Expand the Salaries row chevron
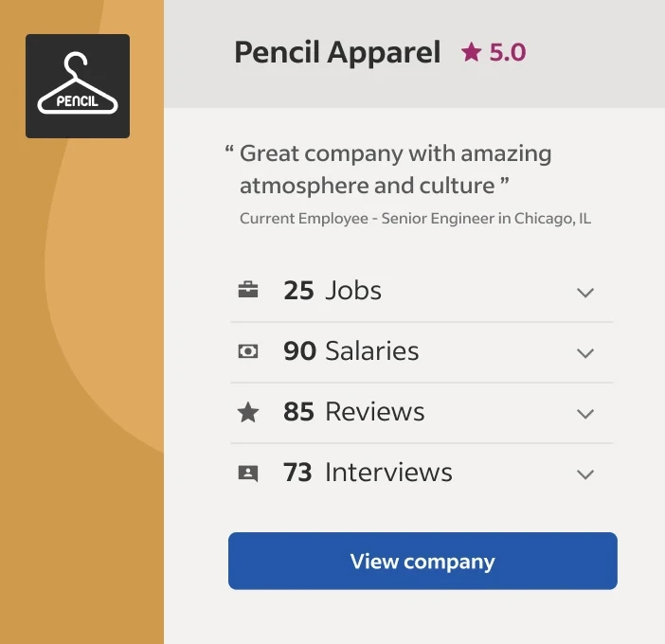This screenshot has width=665, height=644. pos(585,352)
